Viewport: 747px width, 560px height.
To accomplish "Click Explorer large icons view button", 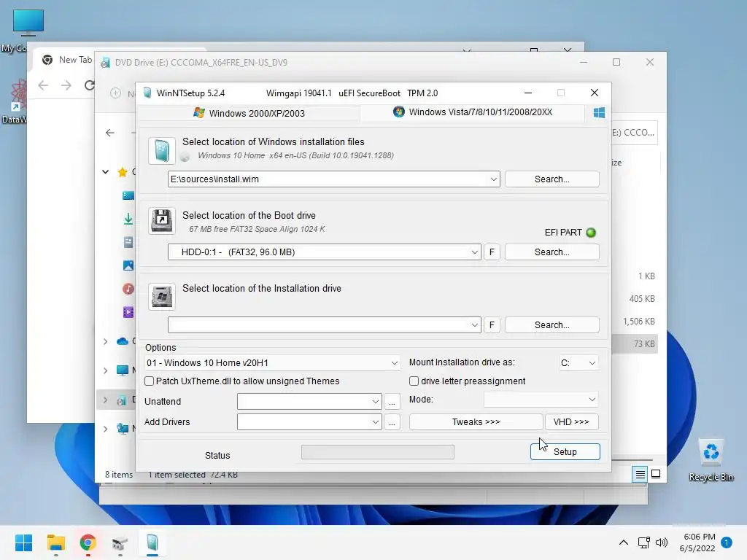I will tap(656, 474).
